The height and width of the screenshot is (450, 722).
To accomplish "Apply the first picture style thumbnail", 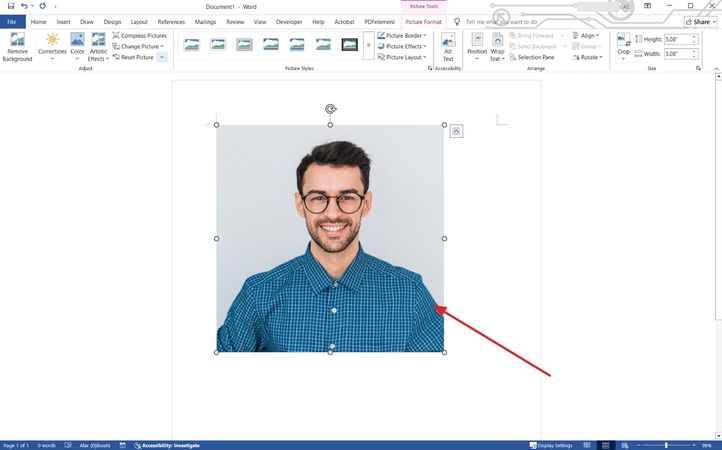I will point(191,45).
